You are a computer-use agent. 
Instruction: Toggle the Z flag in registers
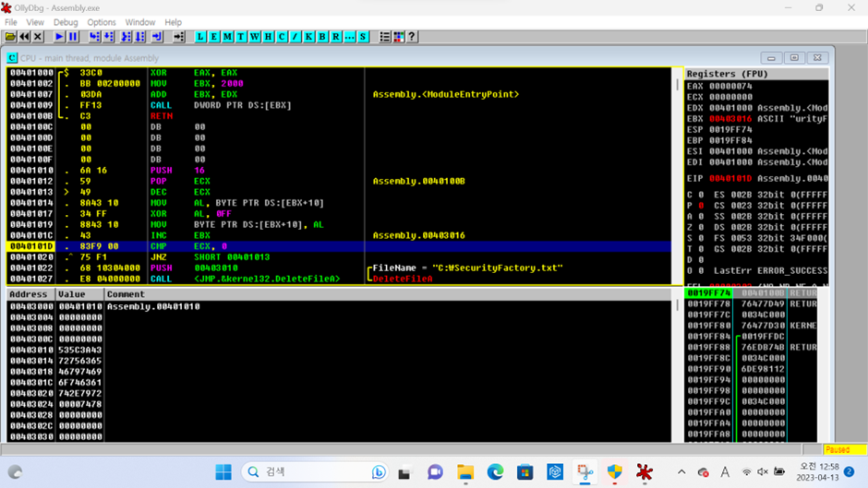tap(701, 228)
